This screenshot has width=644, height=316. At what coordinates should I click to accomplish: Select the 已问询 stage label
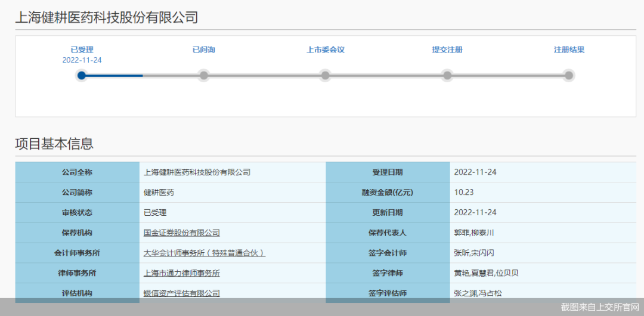(204, 49)
